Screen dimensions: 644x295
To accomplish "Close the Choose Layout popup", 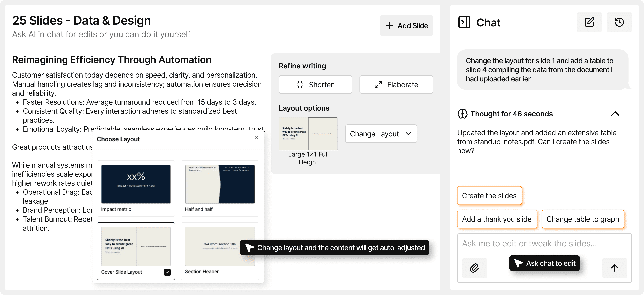I will pyautogui.click(x=256, y=138).
